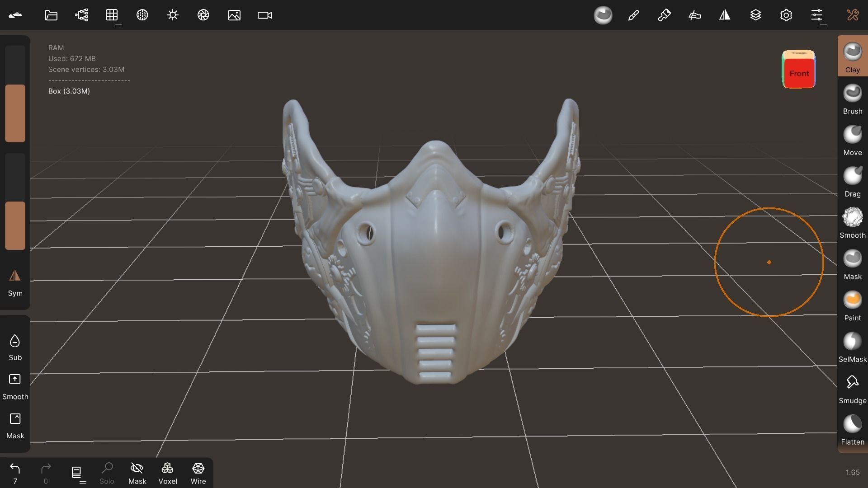The width and height of the screenshot is (868, 488).
Task: Click the Box (3.03M) object label
Action: click(x=69, y=91)
